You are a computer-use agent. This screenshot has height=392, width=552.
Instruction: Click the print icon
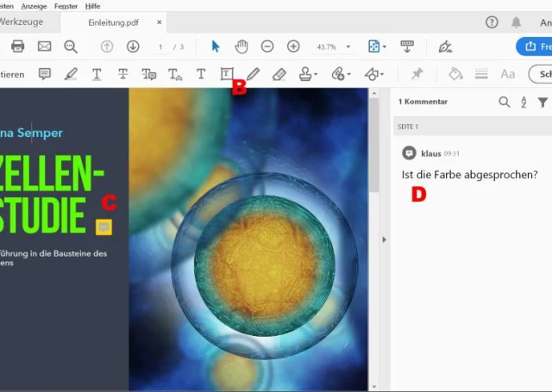coord(18,46)
